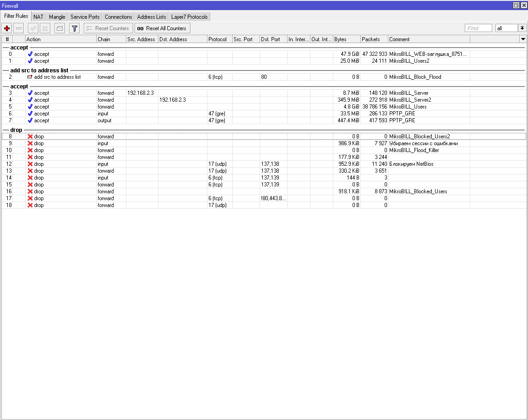Open the Address Lists tab

152,17
